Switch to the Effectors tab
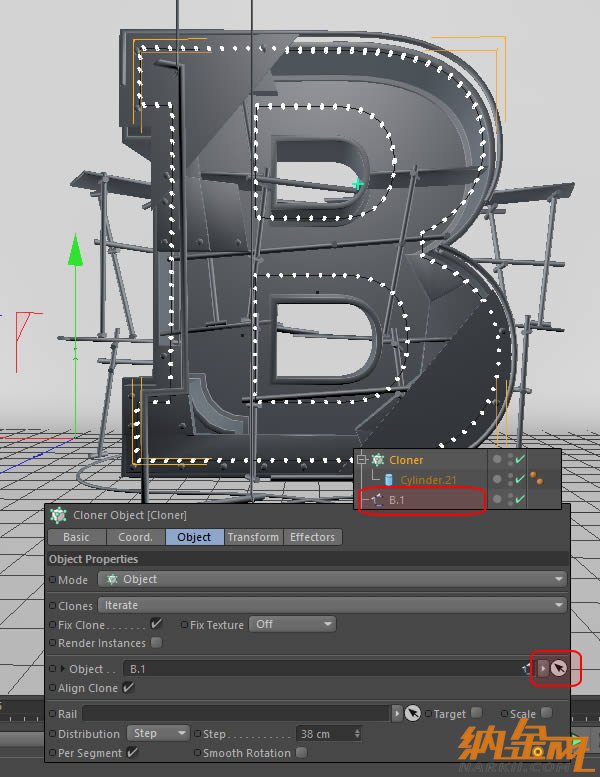The image size is (600, 777). (x=313, y=537)
